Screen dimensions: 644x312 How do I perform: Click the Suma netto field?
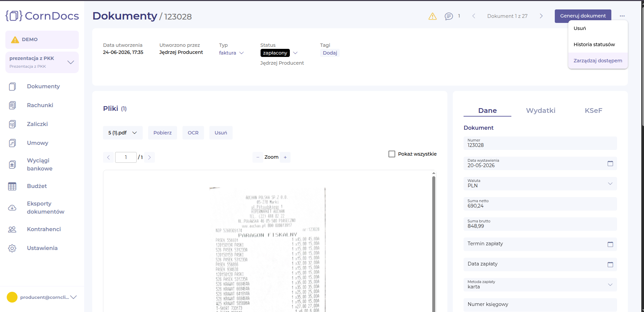(540, 204)
